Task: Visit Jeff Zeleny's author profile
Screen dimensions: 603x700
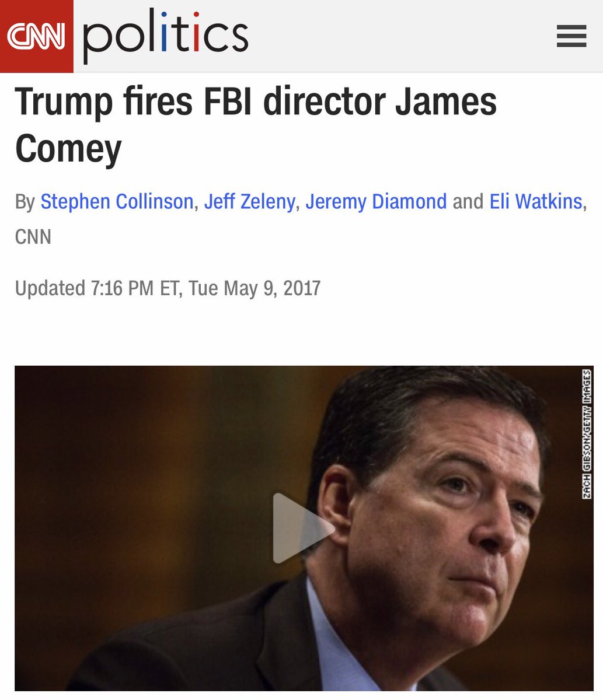Action: (250, 202)
